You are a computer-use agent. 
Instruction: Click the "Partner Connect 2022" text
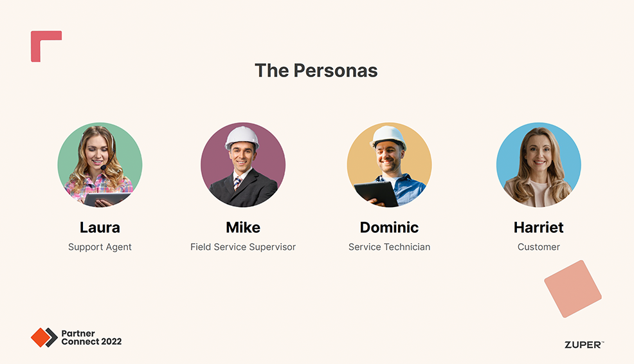(x=91, y=338)
